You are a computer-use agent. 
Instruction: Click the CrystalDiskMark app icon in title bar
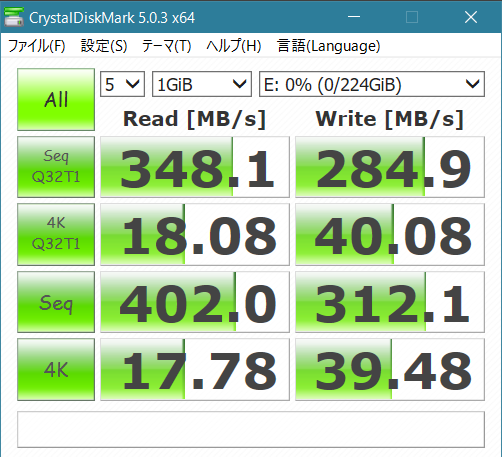click(14, 17)
